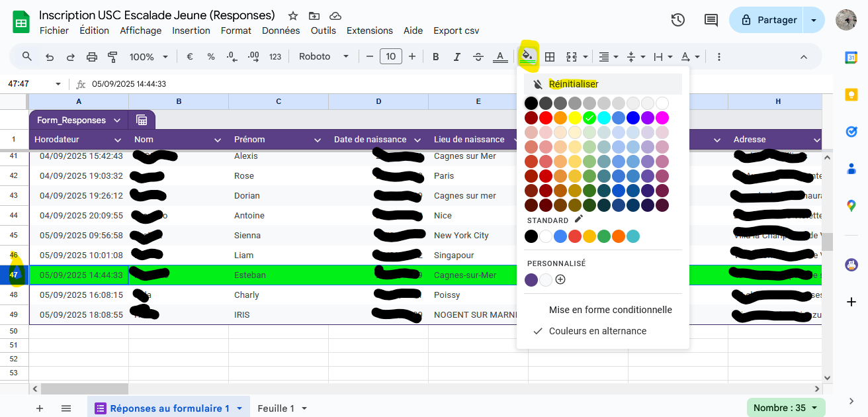Apply strikethrough formatting
Image resolution: width=868 pixels, height=417 pixels.
click(478, 57)
